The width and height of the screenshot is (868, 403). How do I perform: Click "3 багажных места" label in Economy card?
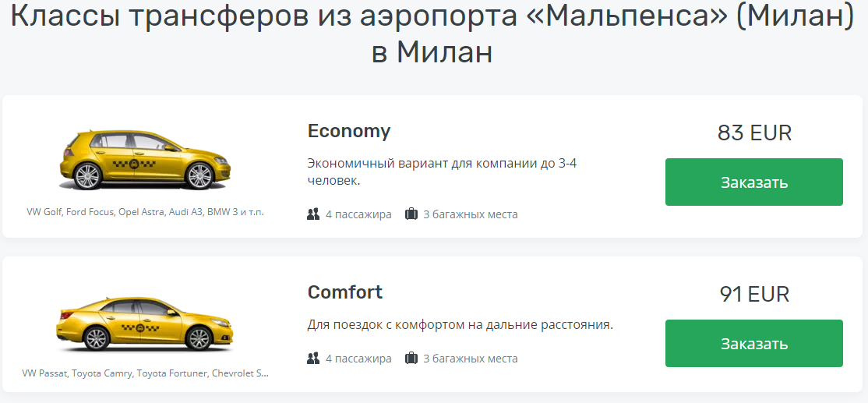470,214
